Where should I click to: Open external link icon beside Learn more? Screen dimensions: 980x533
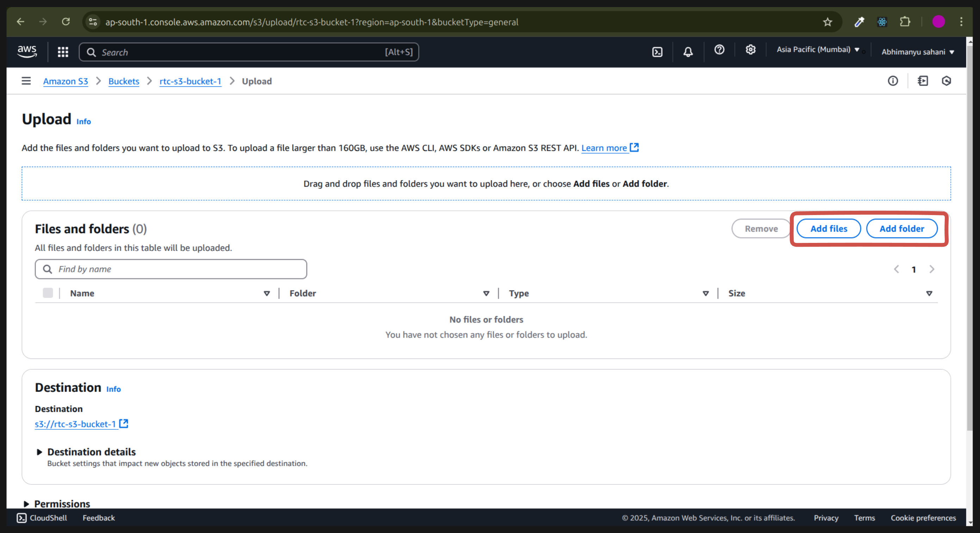[634, 147]
